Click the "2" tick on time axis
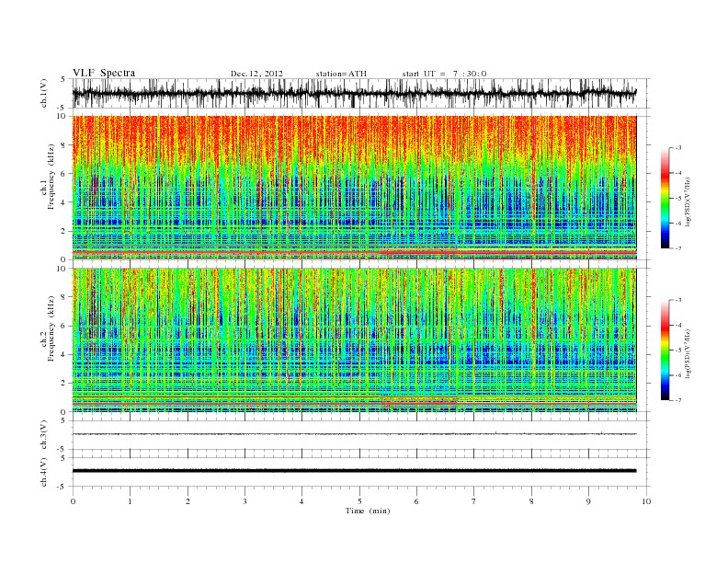728x563 pixels. click(x=188, y=501)
